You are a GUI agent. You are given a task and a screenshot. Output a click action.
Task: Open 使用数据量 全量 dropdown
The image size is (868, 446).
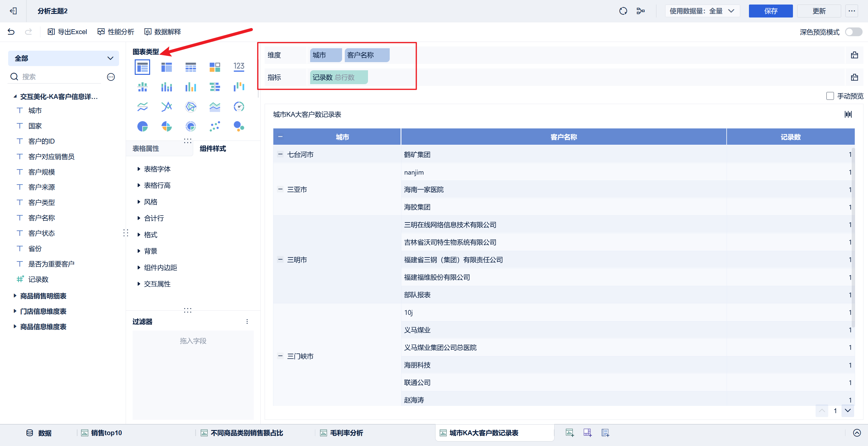(x=702, y=11)
